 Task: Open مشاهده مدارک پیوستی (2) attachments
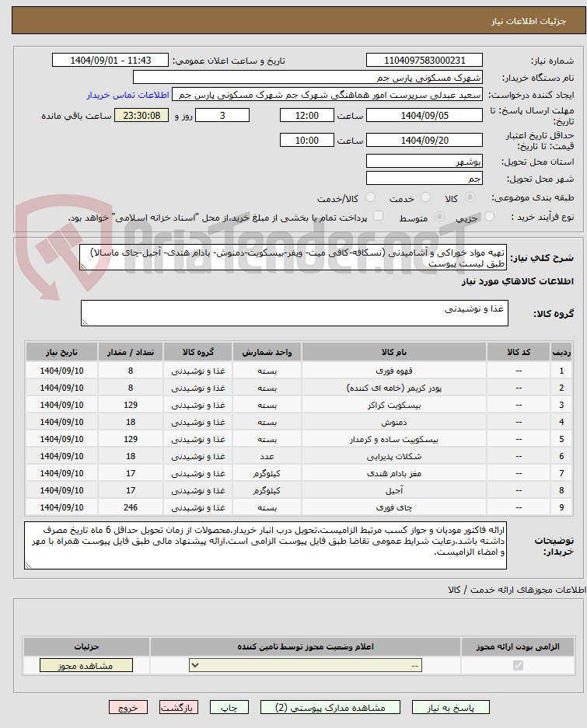pyautogui.click(x=330, y=708)
